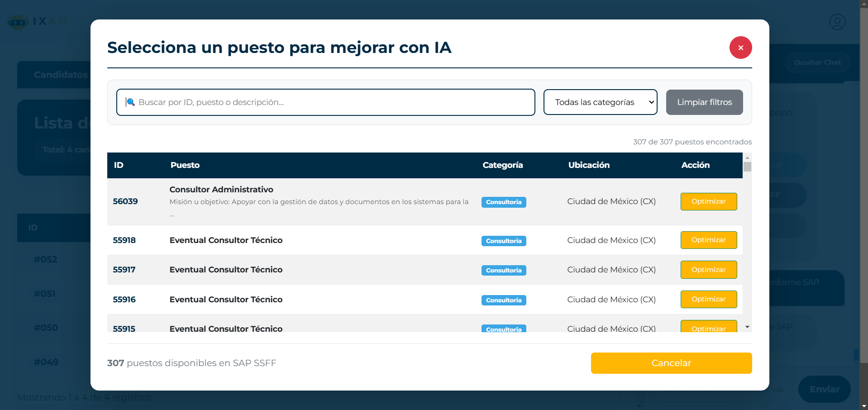
Task: Click Consultoria tag in row 55916
Action: point(504,300)
